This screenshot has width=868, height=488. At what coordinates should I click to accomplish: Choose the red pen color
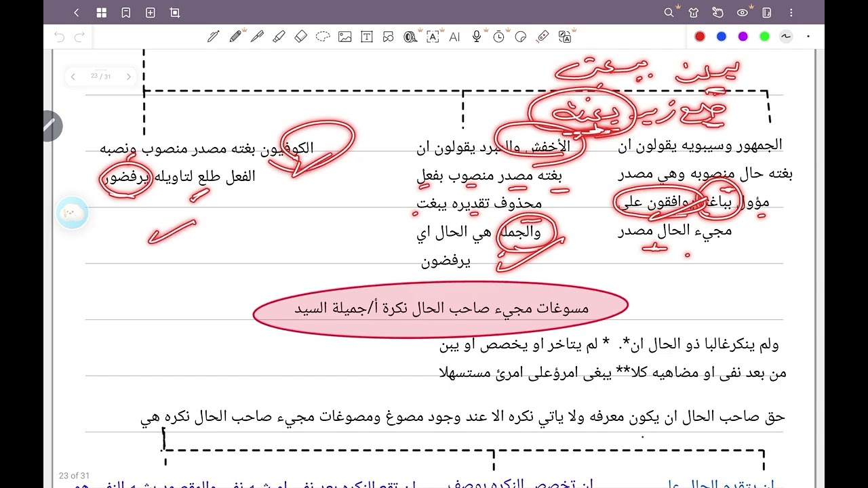700,37
